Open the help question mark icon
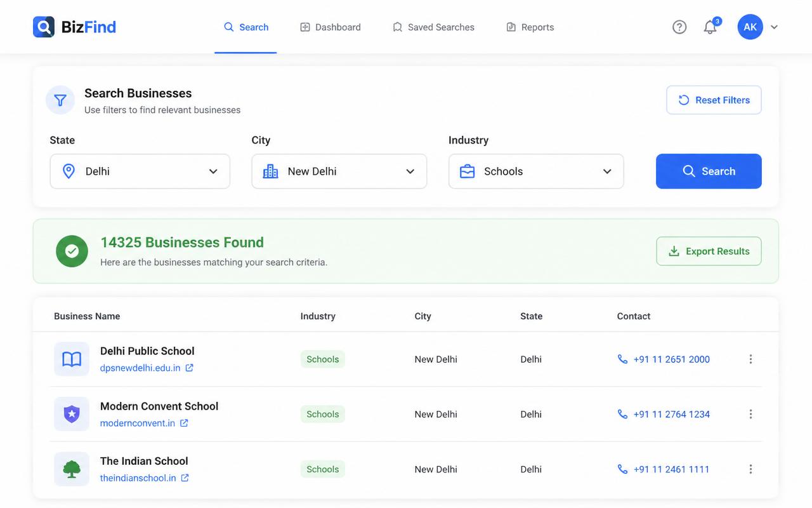Screen dimensions: 812x508 [679, 27]
